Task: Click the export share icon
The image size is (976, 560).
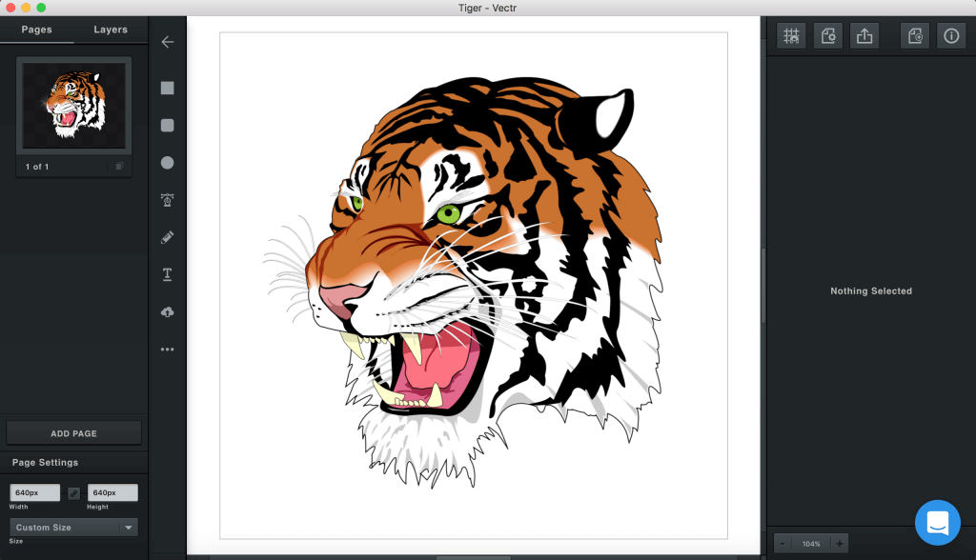Action: coord(864,36)
